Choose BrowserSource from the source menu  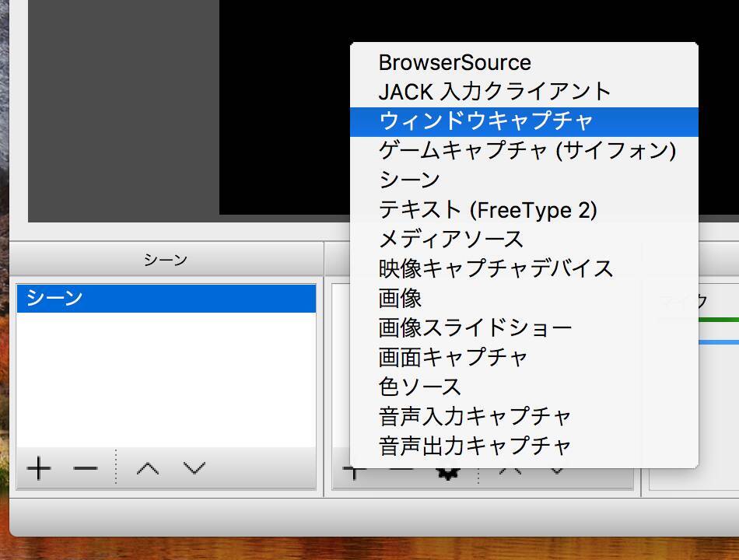pyautogui.click(x=454, y=63)
